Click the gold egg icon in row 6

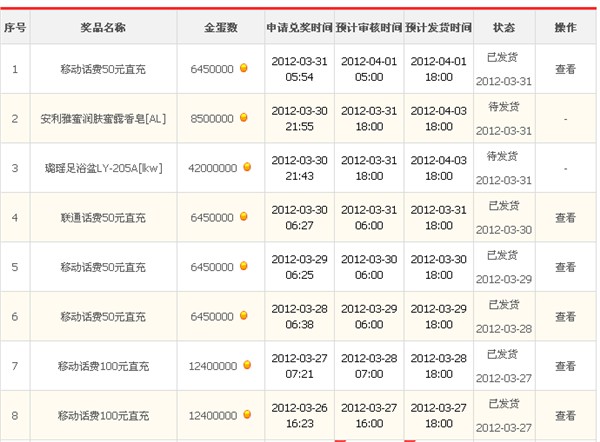click(243, 316)
